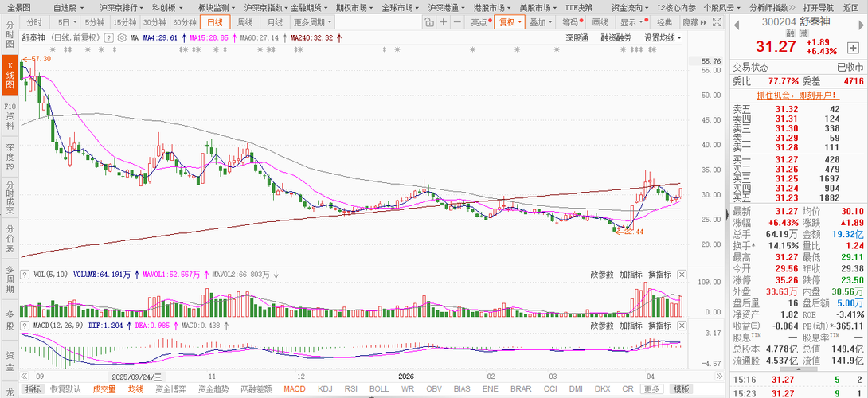
Task: Enable the KDJ indicator
Action: point(324,389)
